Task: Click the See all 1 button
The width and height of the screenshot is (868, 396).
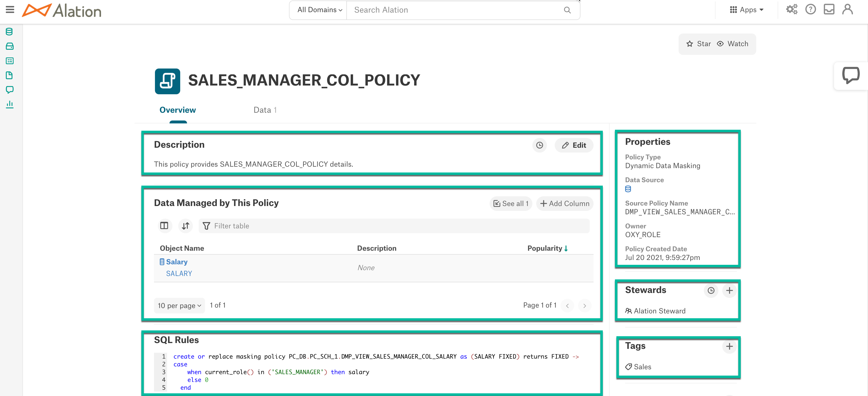Action: (511, 204)
